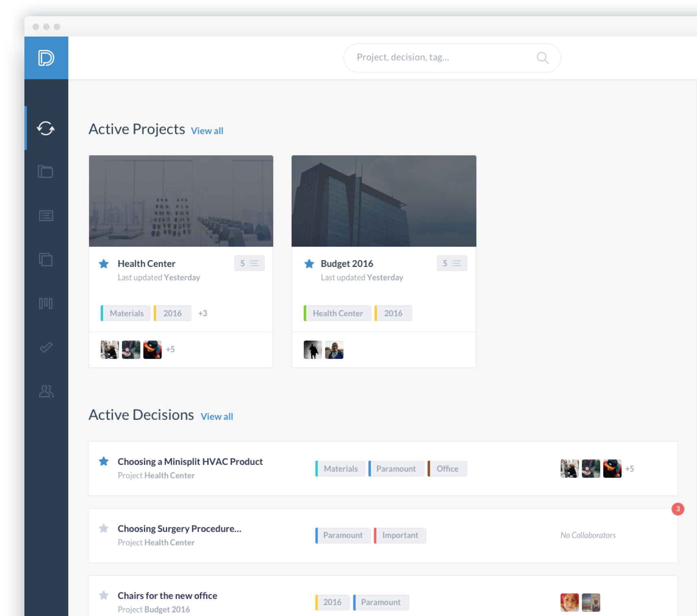View all Active Decisions
Image resolution: width=697 pixels, height=616 pixels.
[x=217, y=416]
